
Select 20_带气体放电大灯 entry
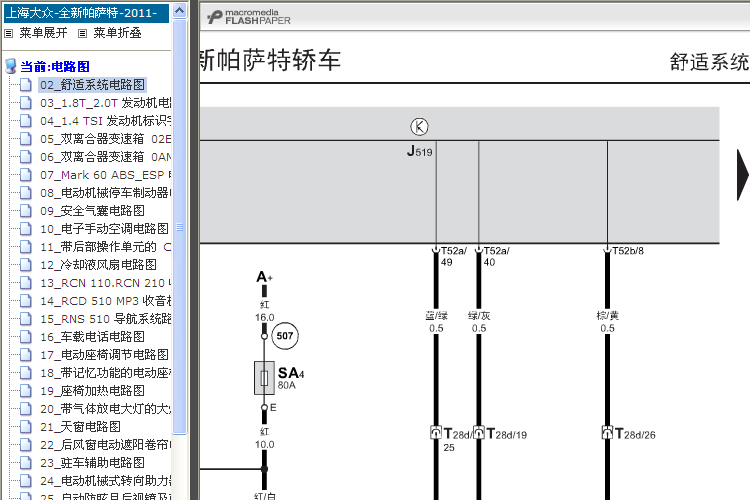[x=105, y=409]
